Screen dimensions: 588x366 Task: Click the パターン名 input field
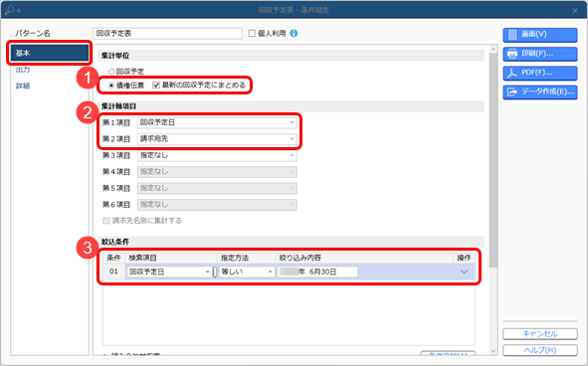(x=167, y=34)
